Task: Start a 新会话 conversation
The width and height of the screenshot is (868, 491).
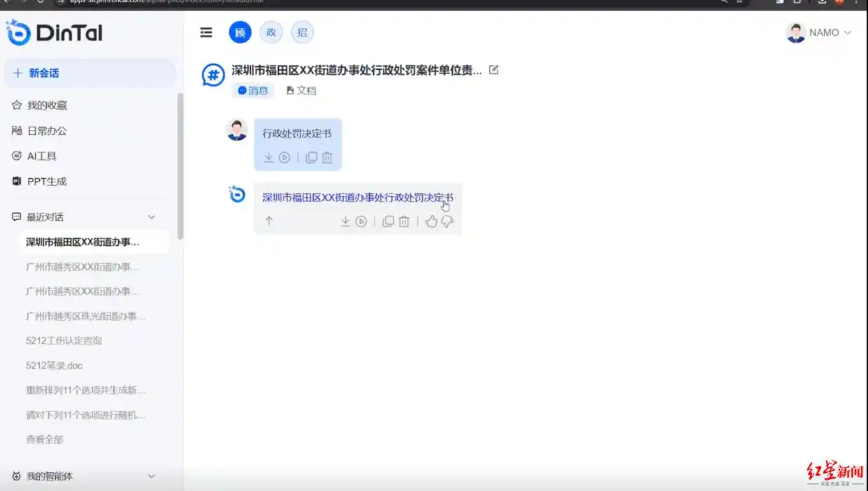Action: click(89, 73)
